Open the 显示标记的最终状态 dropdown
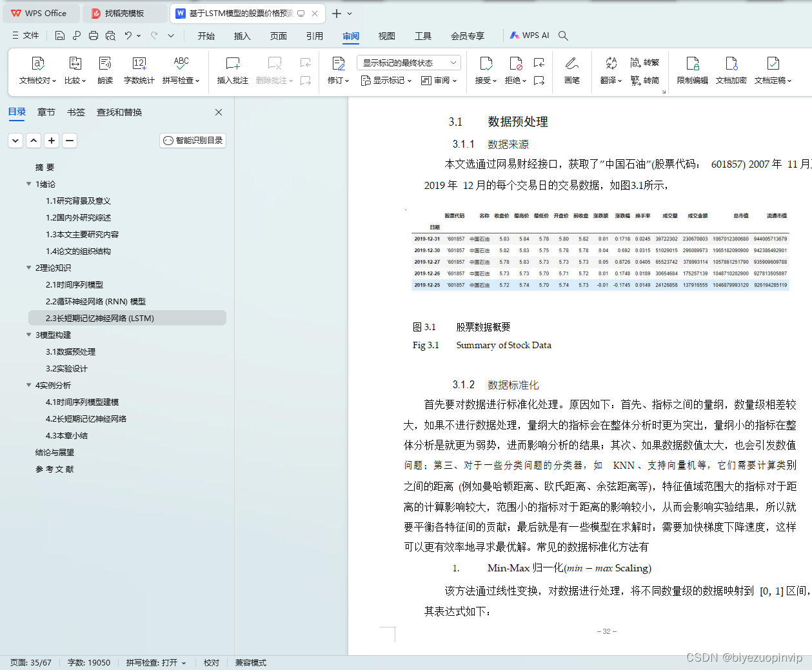Image resolution: width=812 pixels, height=670 pixels. [x=409, y=63]
